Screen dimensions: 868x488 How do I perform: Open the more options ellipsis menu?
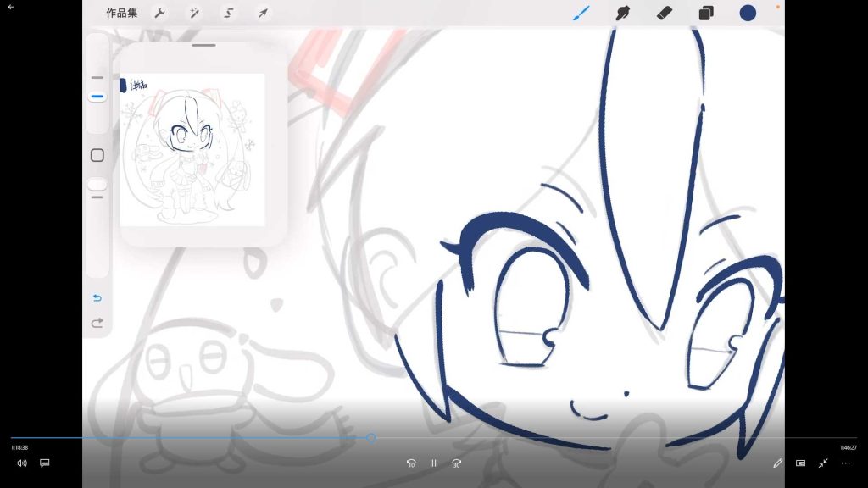846,463
